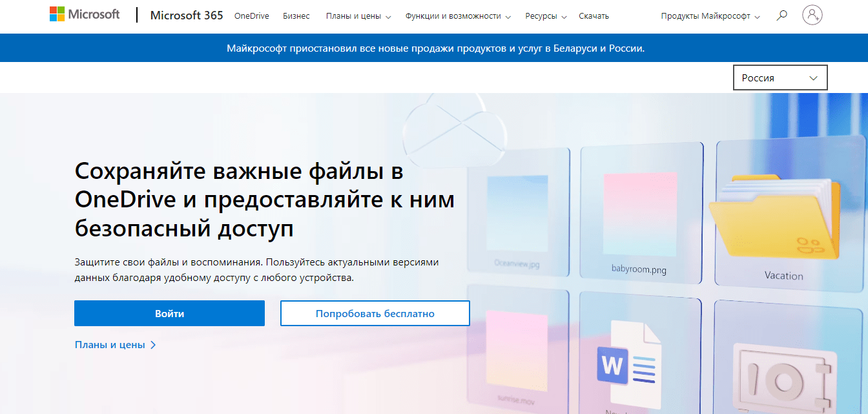Click the Скачать link
The width and height of the screenshot is (868, 414).
pos(593,16)
